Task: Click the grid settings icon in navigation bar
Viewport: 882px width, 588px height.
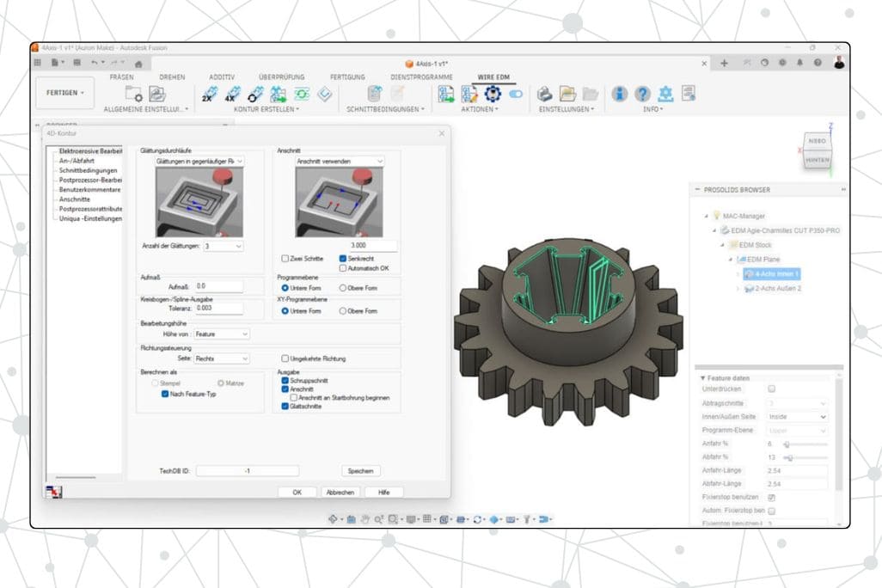Action: click(427, 519)
